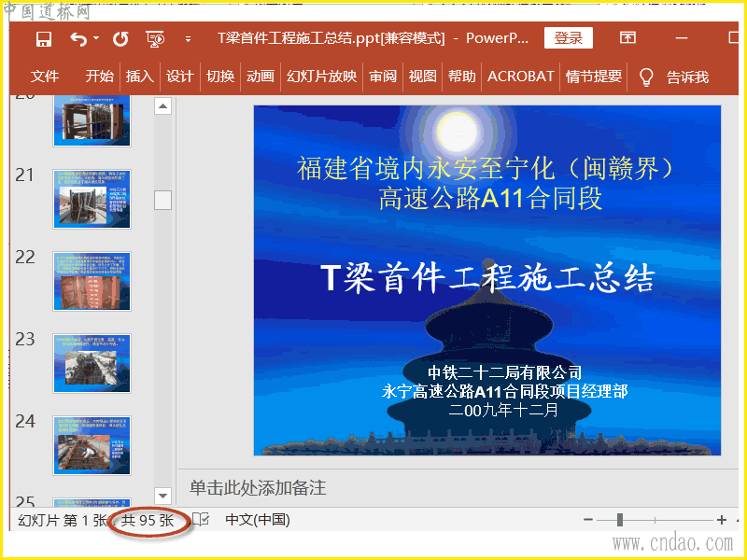Click the language indicator 中文(中国)
This screenshot has height=560, width=747.
(x=258, y=520)
